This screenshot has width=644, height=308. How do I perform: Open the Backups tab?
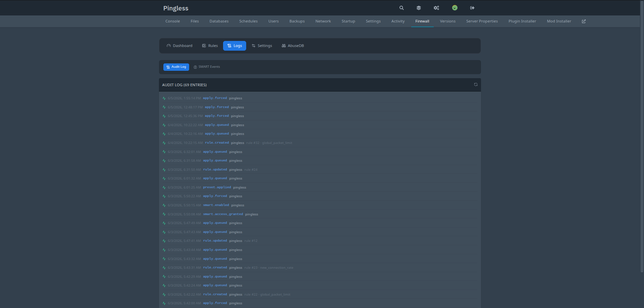297,21
